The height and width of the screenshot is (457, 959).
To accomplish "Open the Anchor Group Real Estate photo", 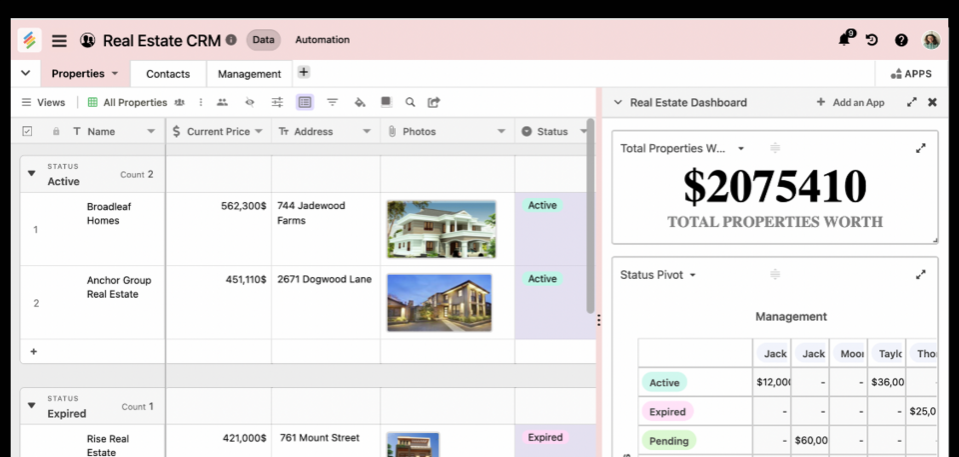I will (x=439, y=302).
